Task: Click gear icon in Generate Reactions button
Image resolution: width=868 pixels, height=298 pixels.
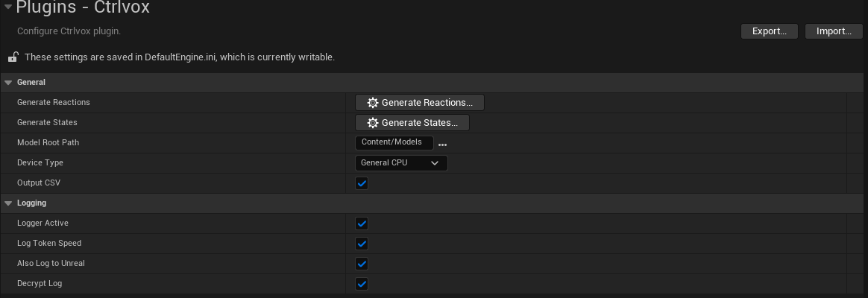Action: pos(373,103)
